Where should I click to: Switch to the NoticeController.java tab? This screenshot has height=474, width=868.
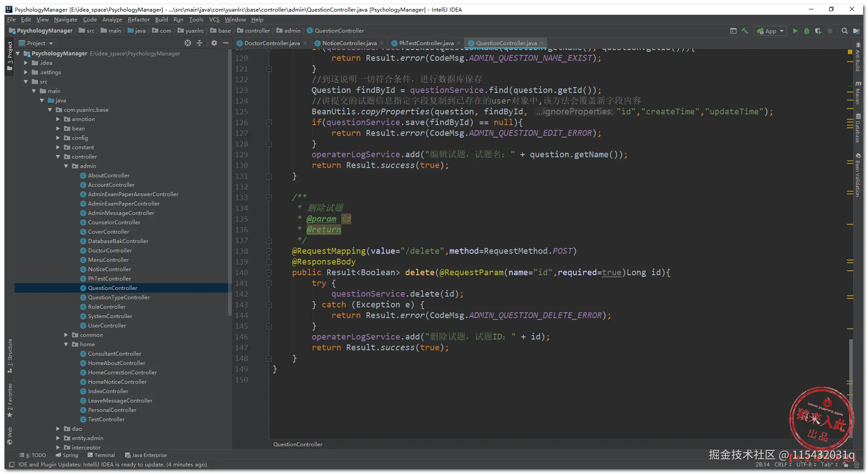click(x=349, y=43)
